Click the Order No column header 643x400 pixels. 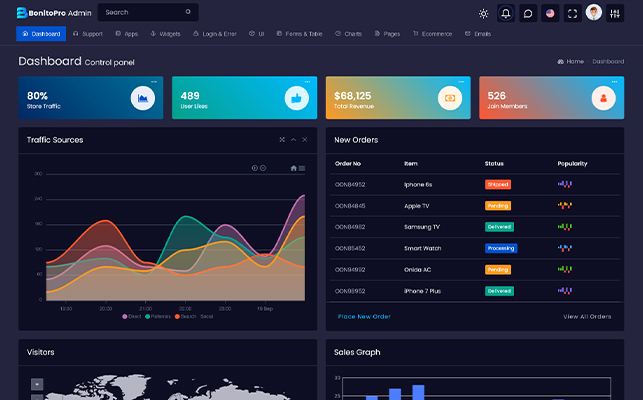coord(348,163)
